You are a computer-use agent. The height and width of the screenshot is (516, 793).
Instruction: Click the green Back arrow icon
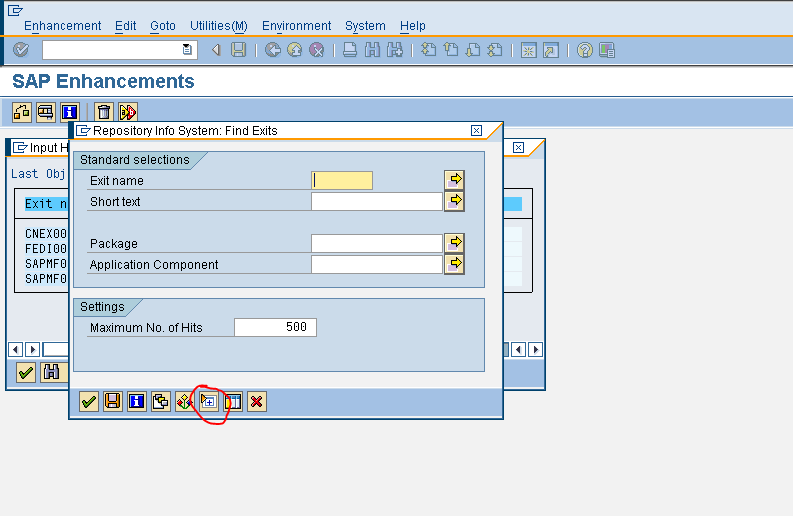tap(273, 50)
